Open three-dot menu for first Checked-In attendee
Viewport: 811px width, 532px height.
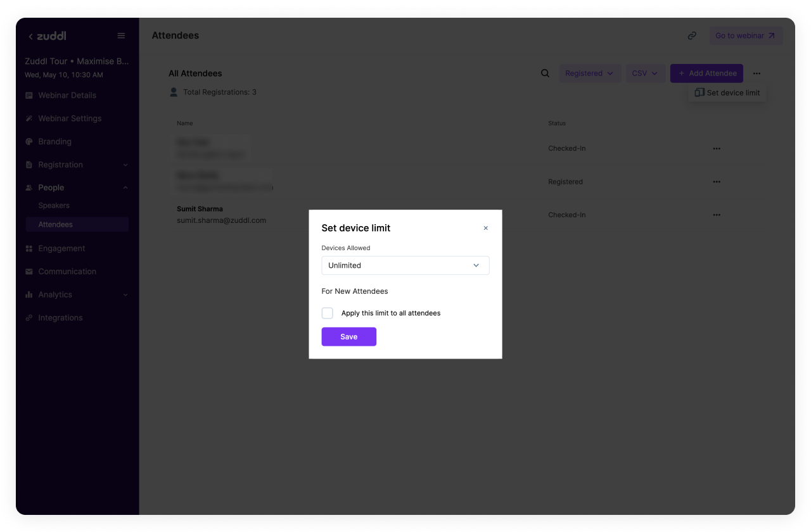(x=717, y=149)
